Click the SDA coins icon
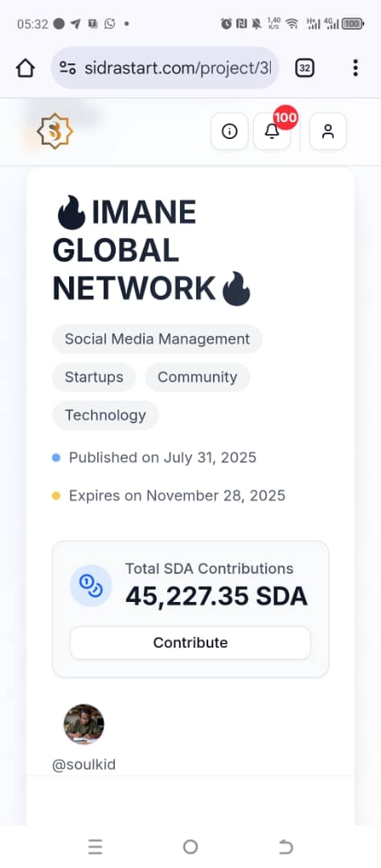 pyautogui.click(x=91, y=586)
